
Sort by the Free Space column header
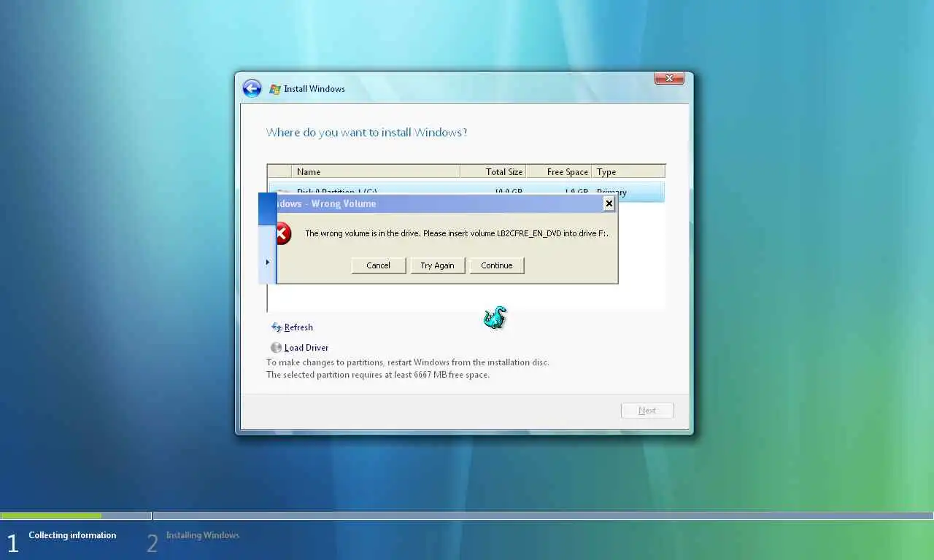[558, 171]
